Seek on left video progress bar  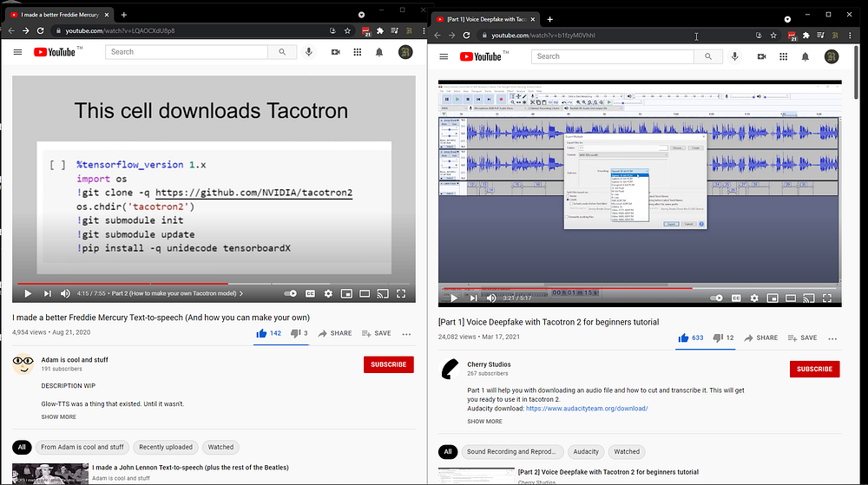point(214,284)
